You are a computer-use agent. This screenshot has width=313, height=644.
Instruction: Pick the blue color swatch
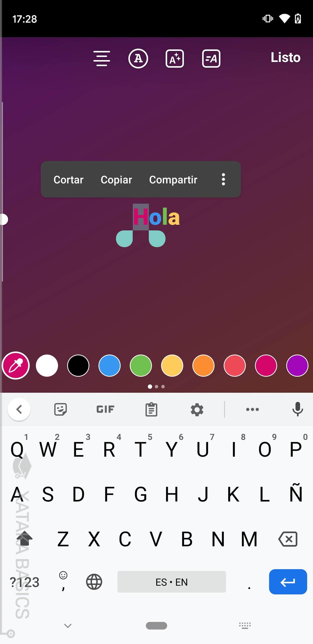coord(110,366)
